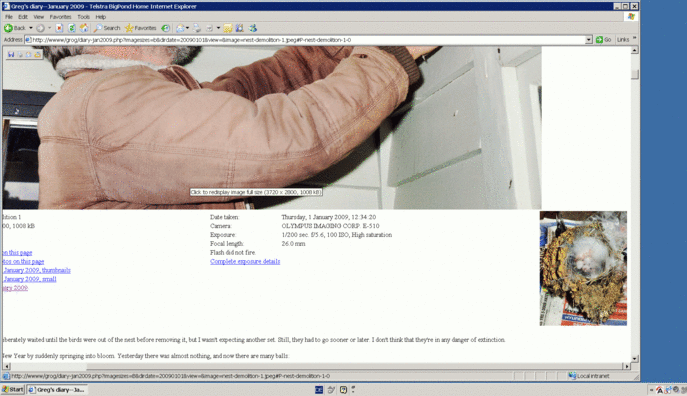The height and width of the screenshot is (396, 687).
Task: Click the red A system tray icon
Action: [659, 390]
